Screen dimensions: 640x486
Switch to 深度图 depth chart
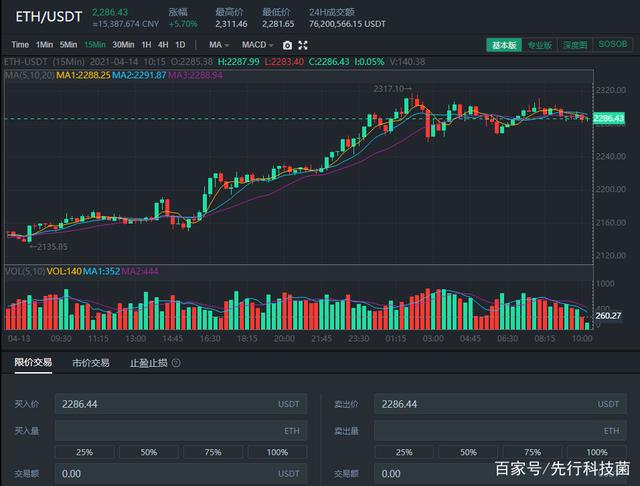575,45
